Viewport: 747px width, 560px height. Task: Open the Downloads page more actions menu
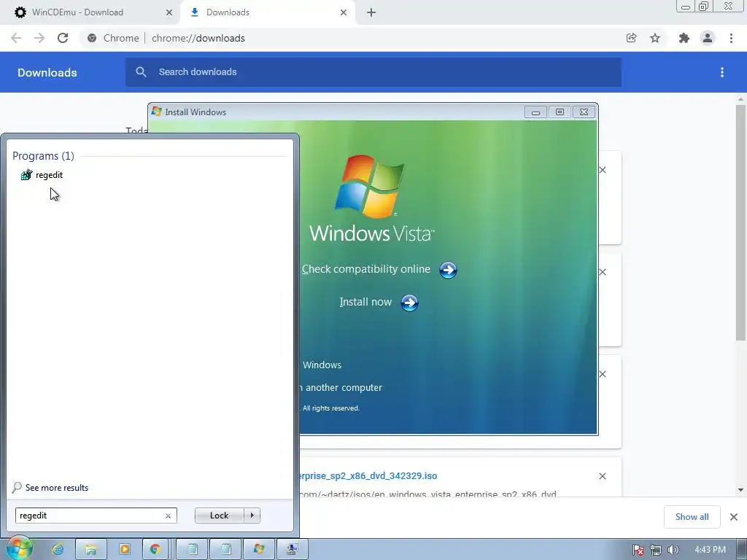click(x=722, y=72)
